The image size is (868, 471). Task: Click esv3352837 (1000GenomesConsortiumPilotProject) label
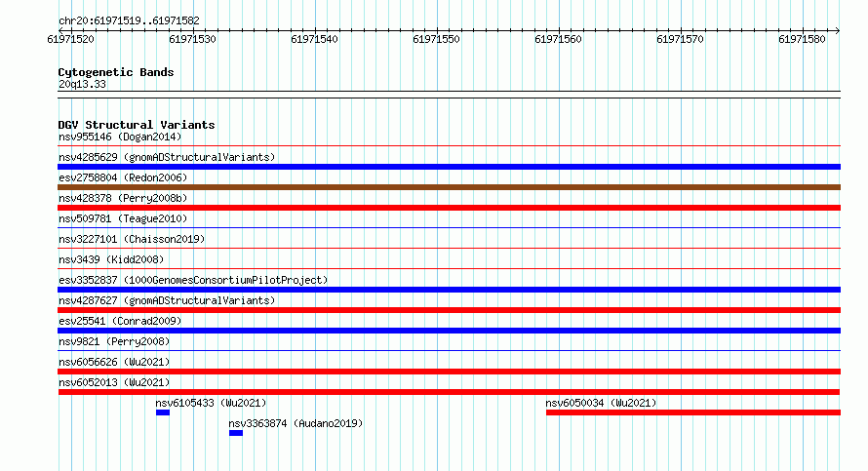pyautogui.click(x=193, y=280)
